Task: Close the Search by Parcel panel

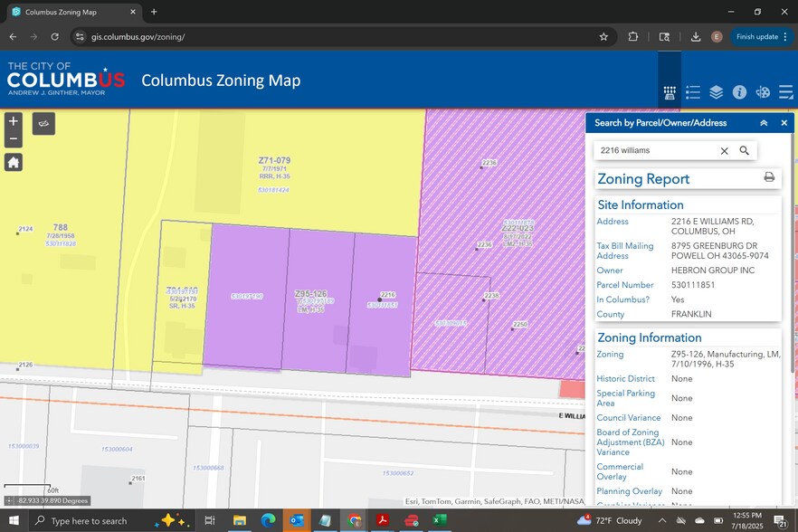Action: (784, 123)
